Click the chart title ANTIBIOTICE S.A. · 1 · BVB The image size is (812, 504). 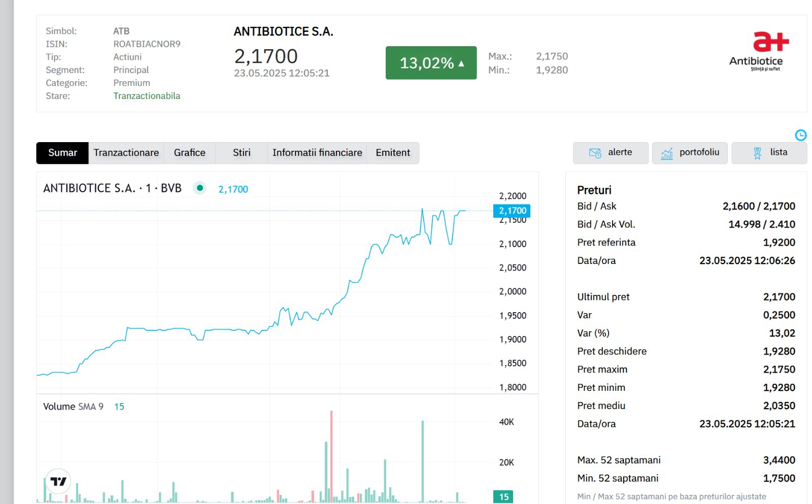pos(112,188)
